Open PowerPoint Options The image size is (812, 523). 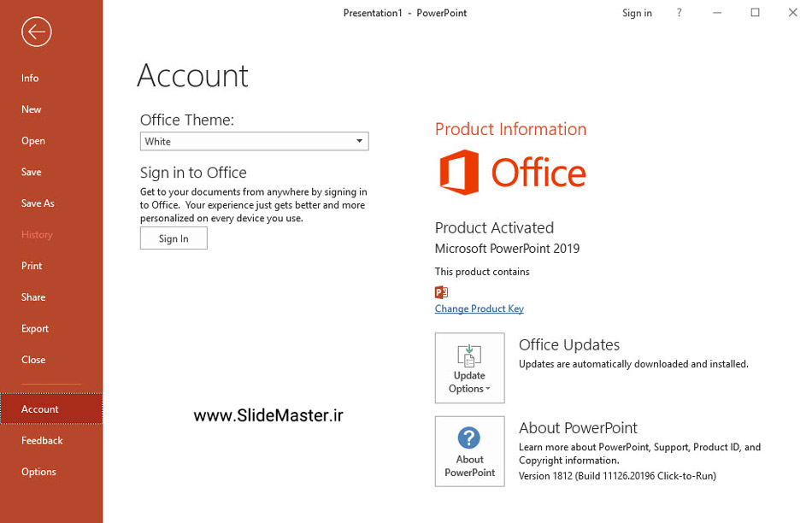(x=38, y=472)
